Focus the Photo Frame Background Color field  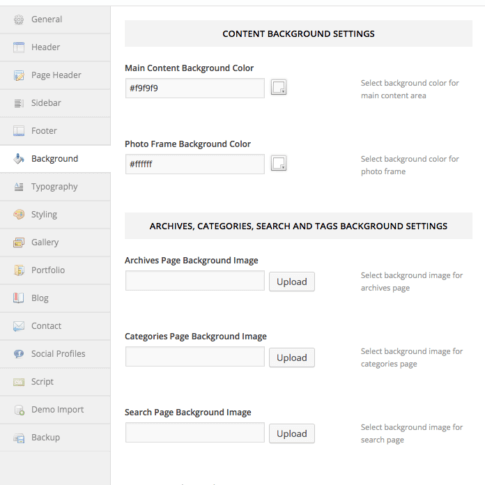pos(195,164)
